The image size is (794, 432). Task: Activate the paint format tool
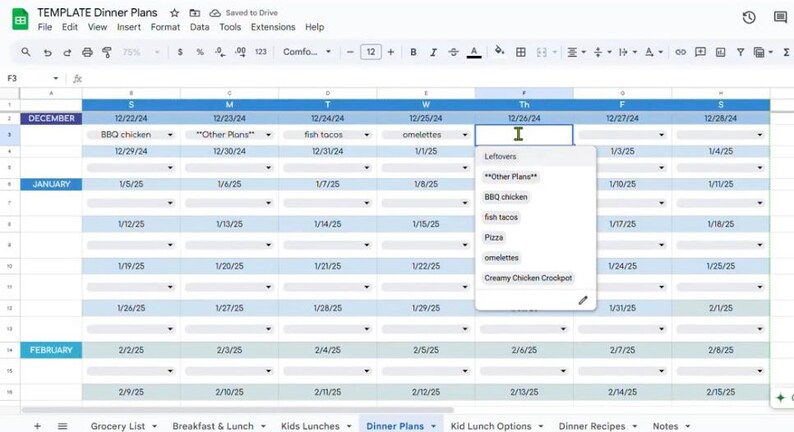[107, 52]
